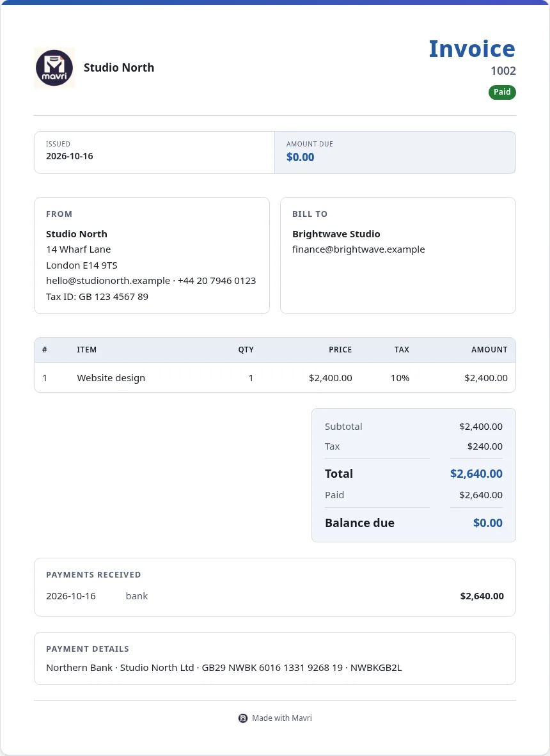Viewport: 550px width, 756px height.
Task: Click the BILL TO heading
Action: tap(310, 214)
